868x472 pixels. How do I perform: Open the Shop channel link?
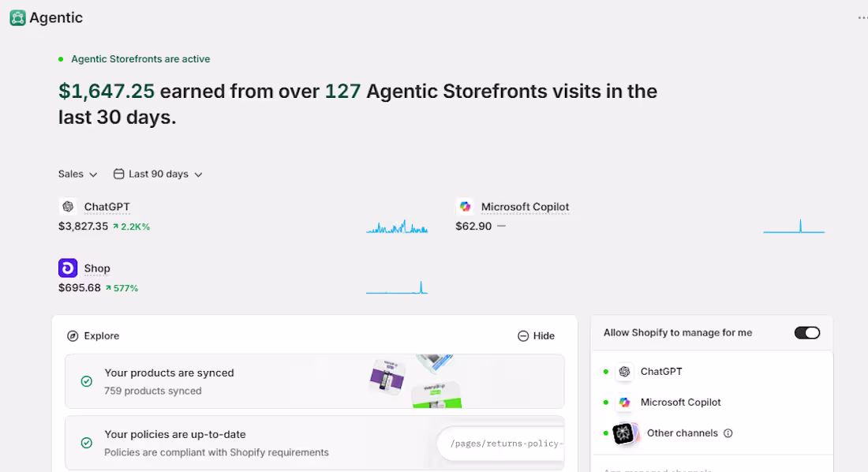(97, 268)
